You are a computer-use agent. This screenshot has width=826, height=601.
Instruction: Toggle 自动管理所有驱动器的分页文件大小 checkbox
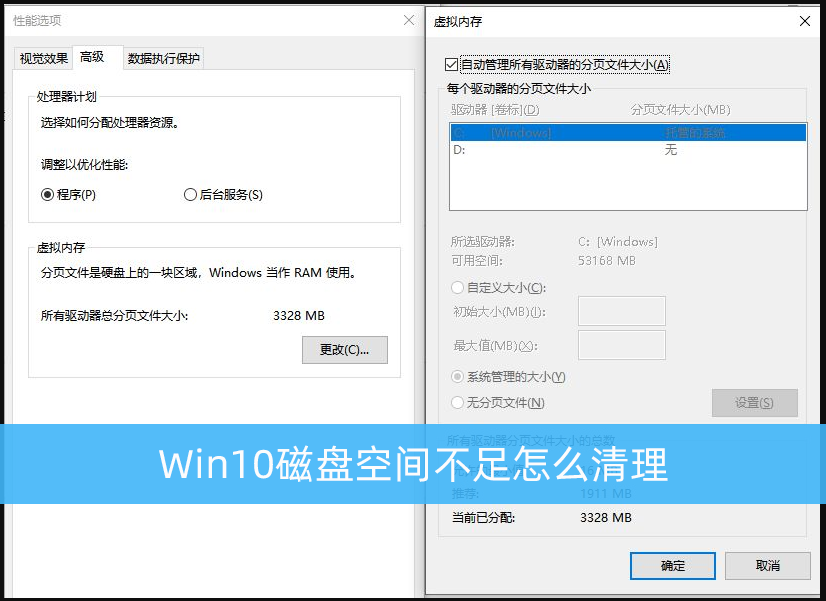coord(451,65)
